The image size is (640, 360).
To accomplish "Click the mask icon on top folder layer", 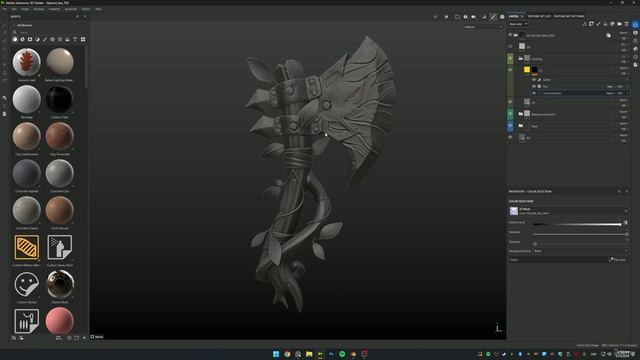I will pyautogui.click(x=608, y=36).
